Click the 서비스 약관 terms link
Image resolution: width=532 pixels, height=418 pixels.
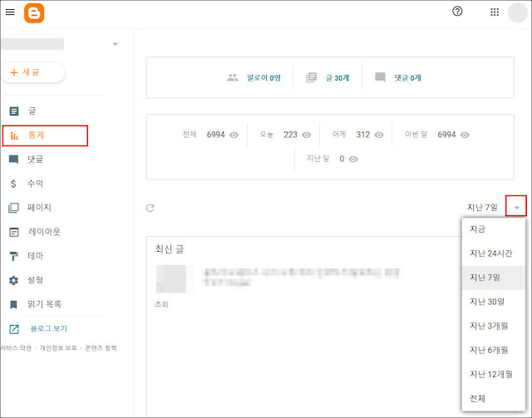tap(16, 348)
